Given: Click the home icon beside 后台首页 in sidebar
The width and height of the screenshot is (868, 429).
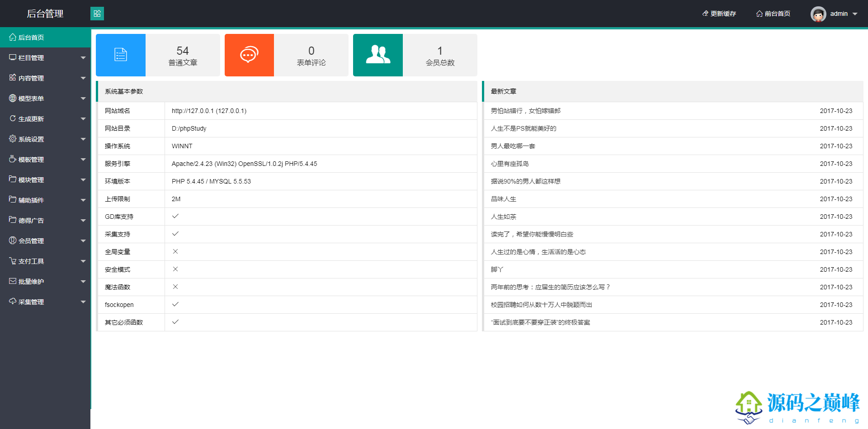Looking at the screenshot, I should click(x=13, y=37).
